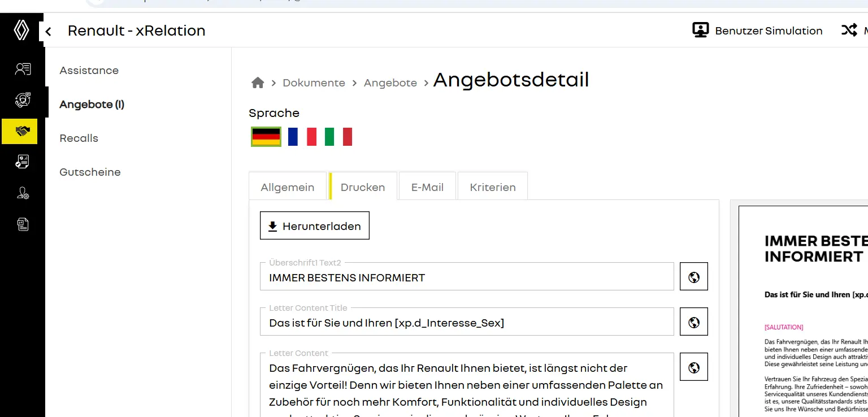The width and height of the screenshot is (868, 417).
Task: Open translation globe for Letter Content Title
Action: [694, 322]
